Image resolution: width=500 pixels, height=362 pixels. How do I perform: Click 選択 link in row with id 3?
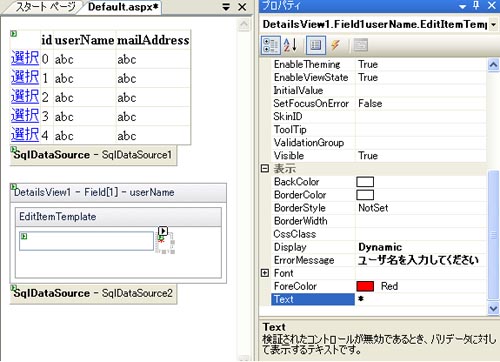(x=25, y=115)
